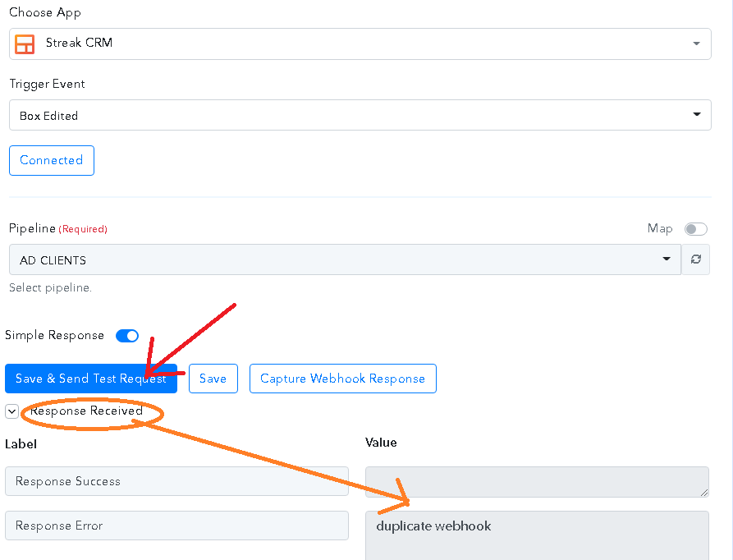Image resolution: width=733 pixels, height=560 pixels.
Task: Click the Response Received label text
Action: 86,411
